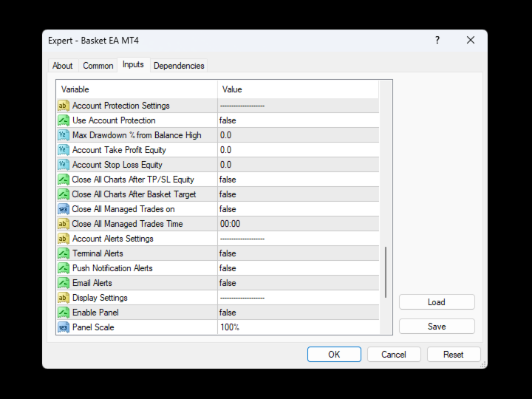Select the Close All Managed Trades Time label
Viewport: 532px width, 399px height.
click(x=127, y=224)
